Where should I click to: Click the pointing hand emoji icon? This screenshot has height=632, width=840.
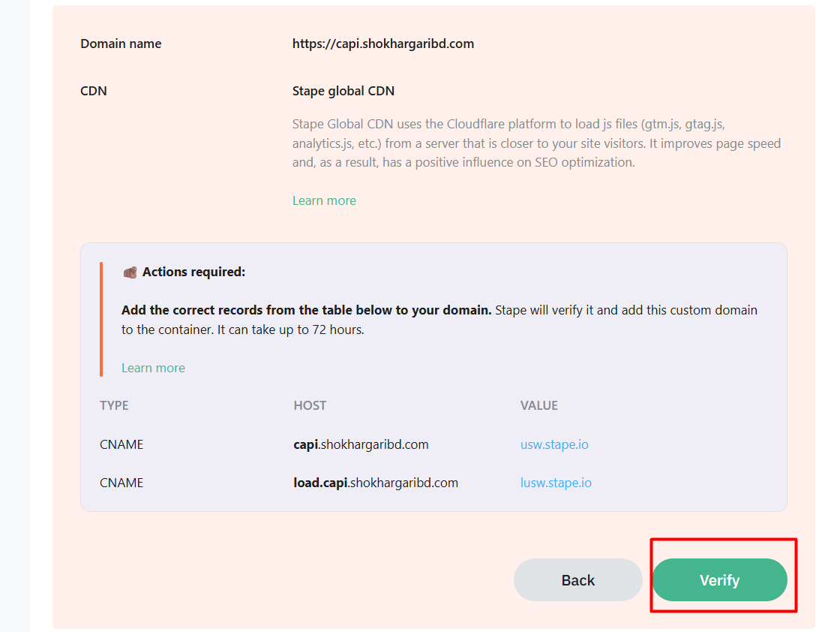point(130,272)
